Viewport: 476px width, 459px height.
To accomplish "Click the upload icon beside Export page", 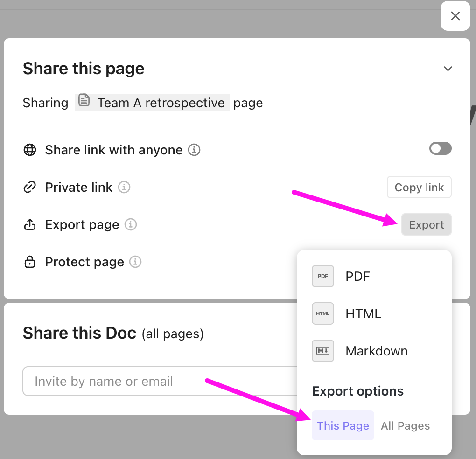I will pos(29,224).
